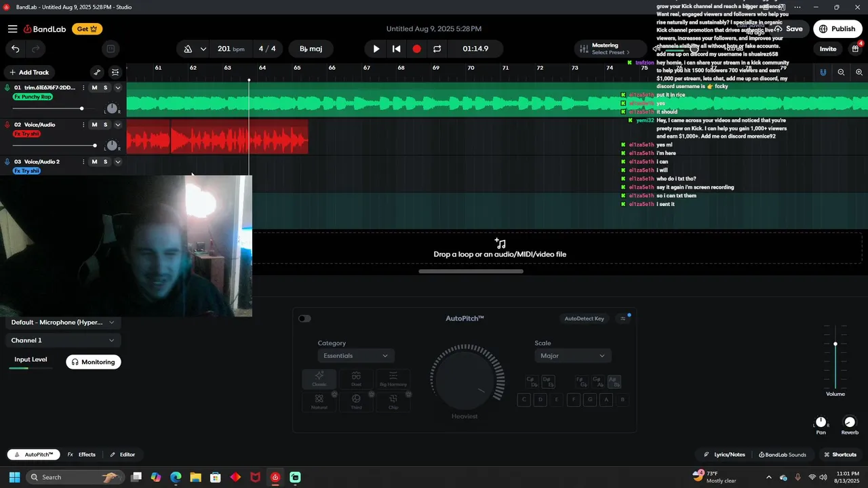Solo track 01 trim
The image size is (868, 488).
point(105,87)
